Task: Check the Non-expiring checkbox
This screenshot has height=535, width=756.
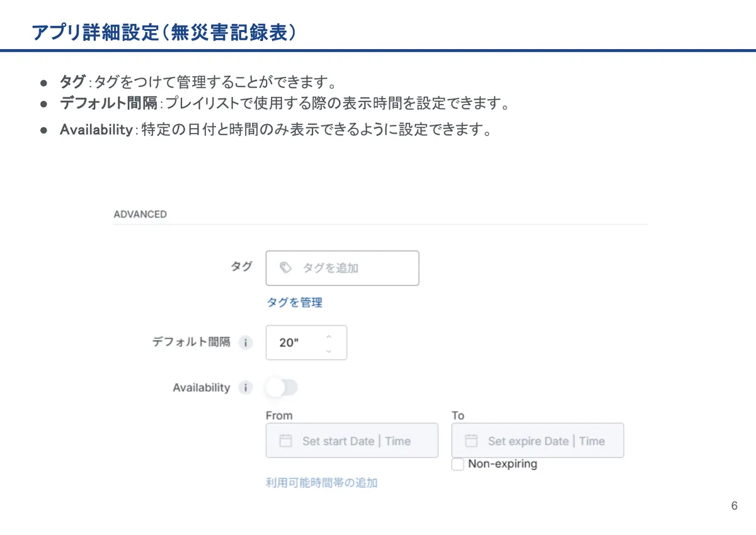Action: (458, 464)
